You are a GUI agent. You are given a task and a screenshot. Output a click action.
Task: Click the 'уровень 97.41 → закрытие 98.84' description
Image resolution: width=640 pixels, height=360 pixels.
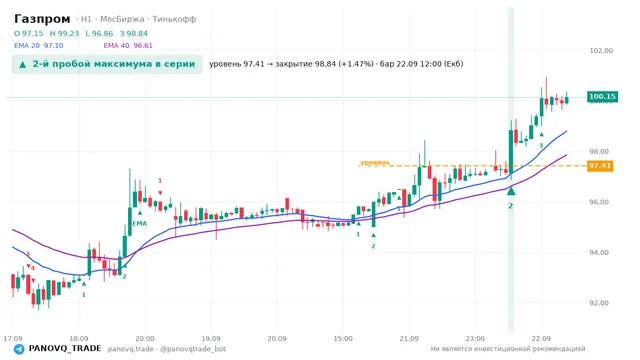(336, 64)
